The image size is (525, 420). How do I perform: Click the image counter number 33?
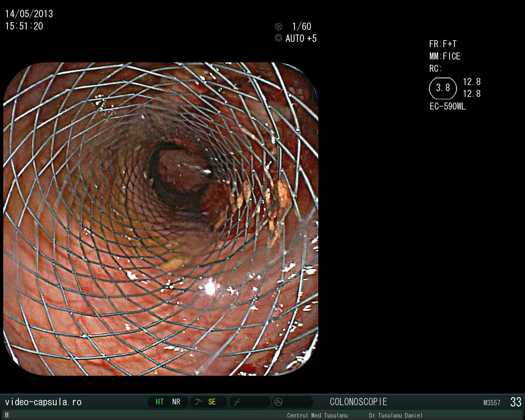pos(516,402)
